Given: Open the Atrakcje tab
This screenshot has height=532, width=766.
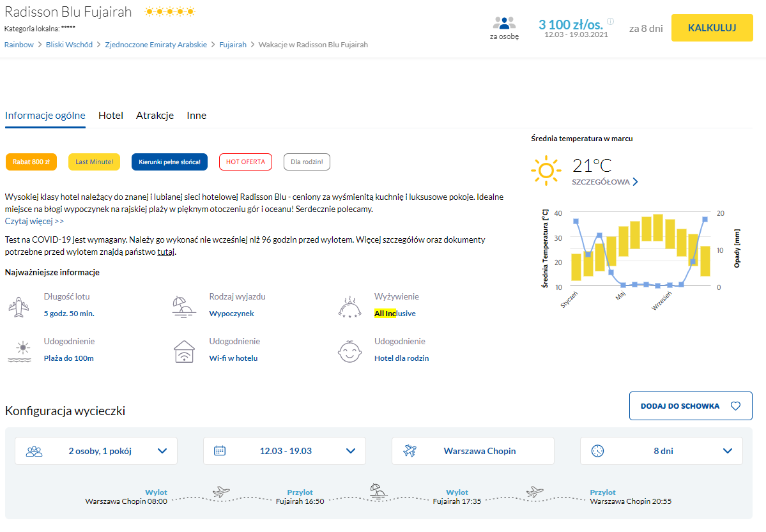Looking at the screenshot, I should (155, 116).
